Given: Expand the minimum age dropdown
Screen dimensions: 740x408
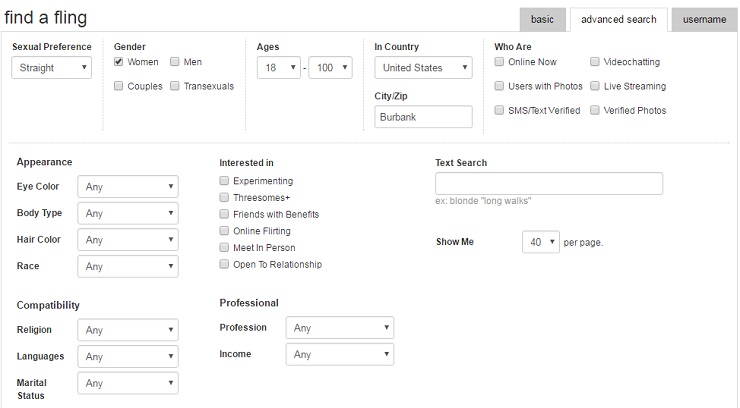Looking at the screenshot, I should pos(278,68).
